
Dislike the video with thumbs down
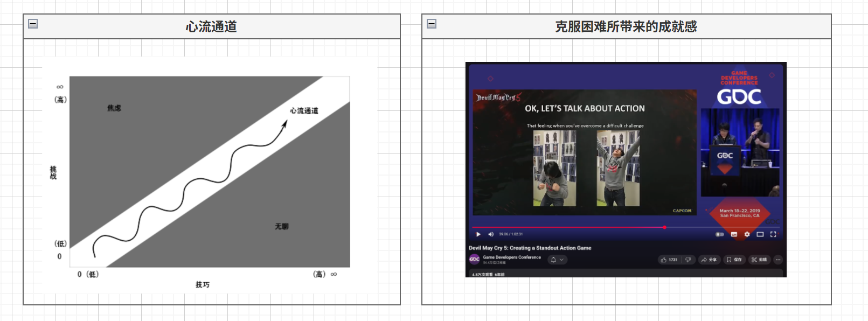point(688,260)
